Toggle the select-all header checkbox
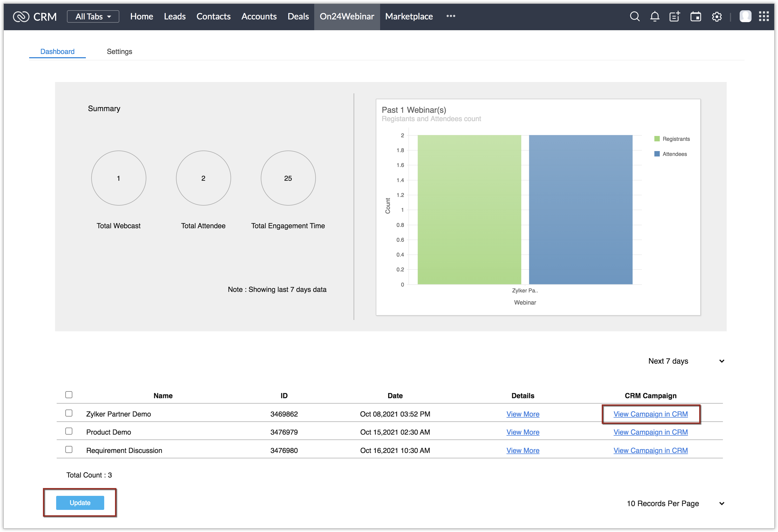 pyautogui.click(x=69, y=395)
